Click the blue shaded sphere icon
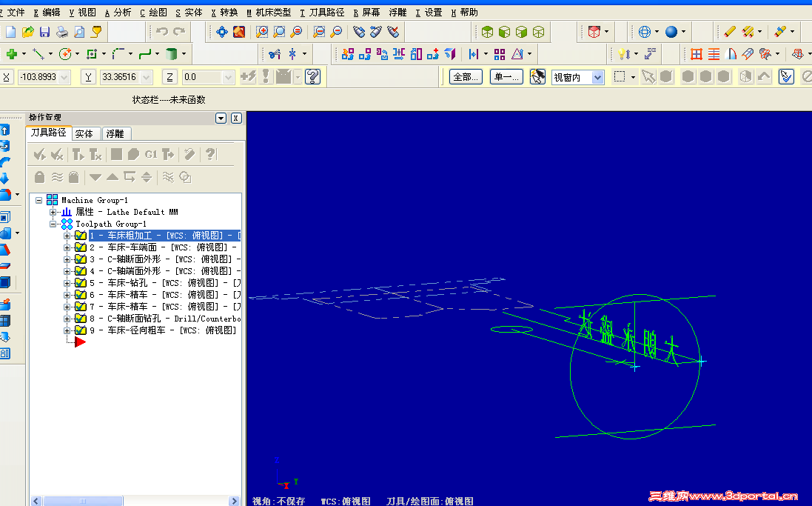The width and height of the screenshot is (812, 506). coord(671,32)
